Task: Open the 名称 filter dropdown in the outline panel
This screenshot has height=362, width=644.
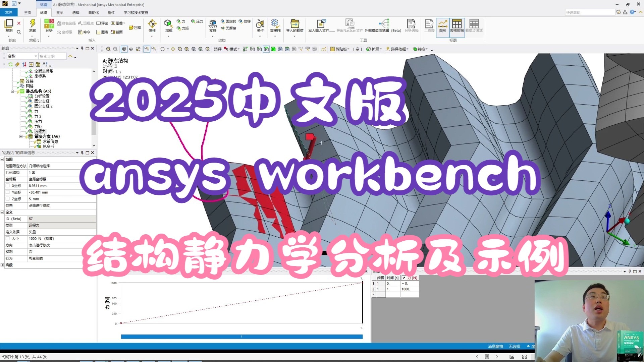Action: (36, 56)
